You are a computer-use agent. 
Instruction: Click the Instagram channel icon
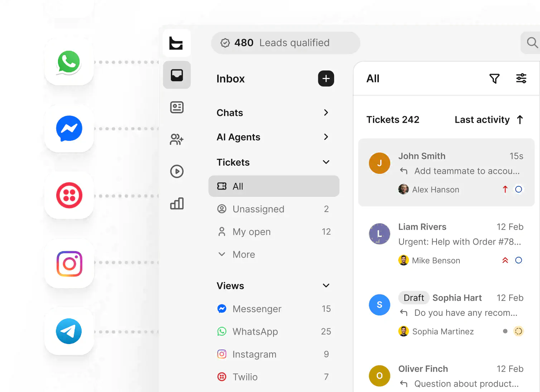click(69, 264)
